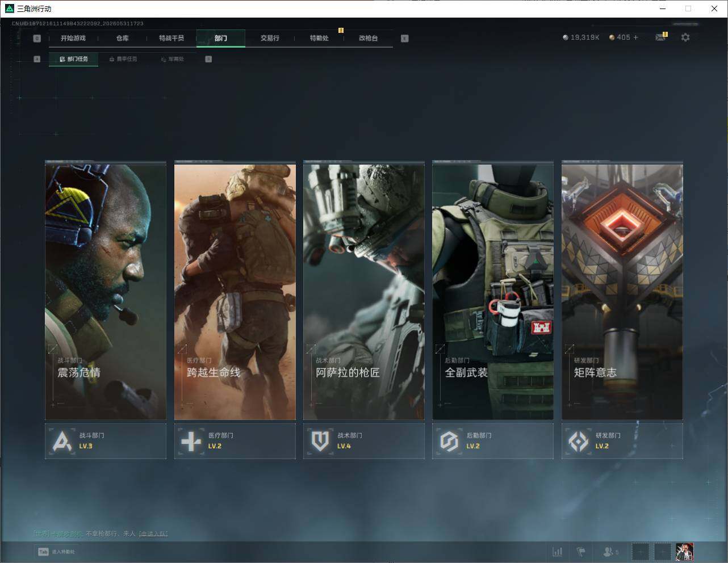Open the statistics bar-chart icon
Image resolution: width=728 pixels, height=563 pixels.
coord(558,552)
